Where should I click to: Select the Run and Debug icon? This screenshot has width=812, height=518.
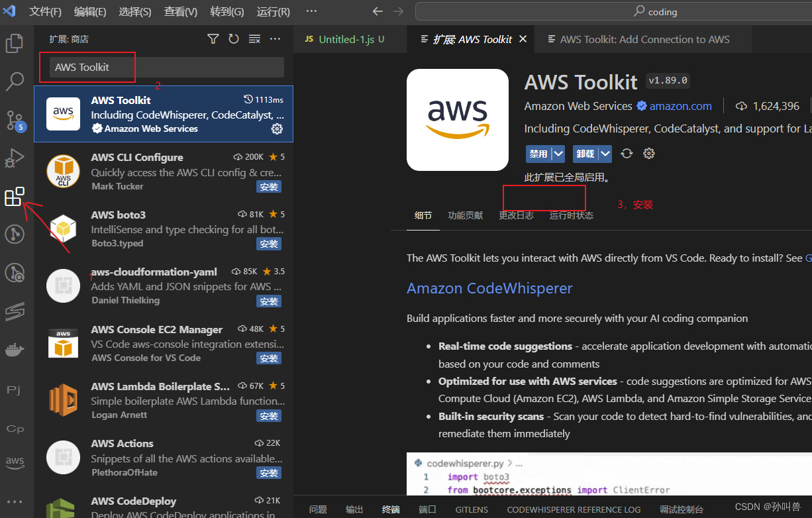(x=15, y=158)
